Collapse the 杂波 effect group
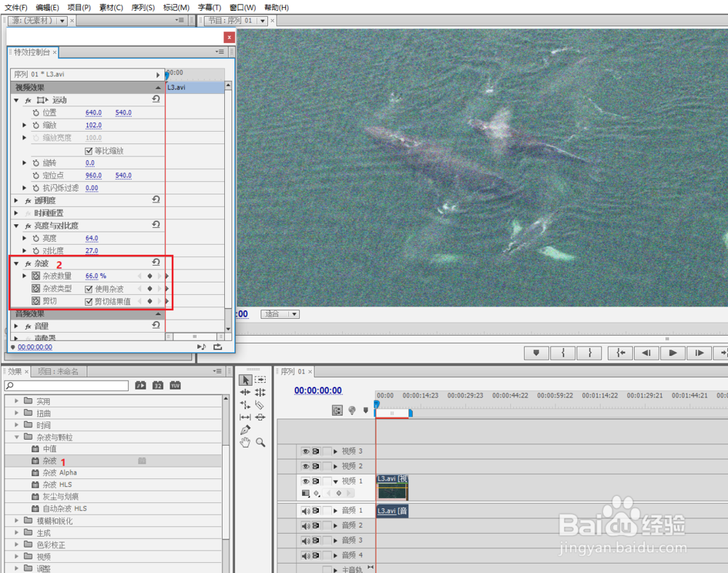Viewport: 728px width, 573px height. (16, 264)
